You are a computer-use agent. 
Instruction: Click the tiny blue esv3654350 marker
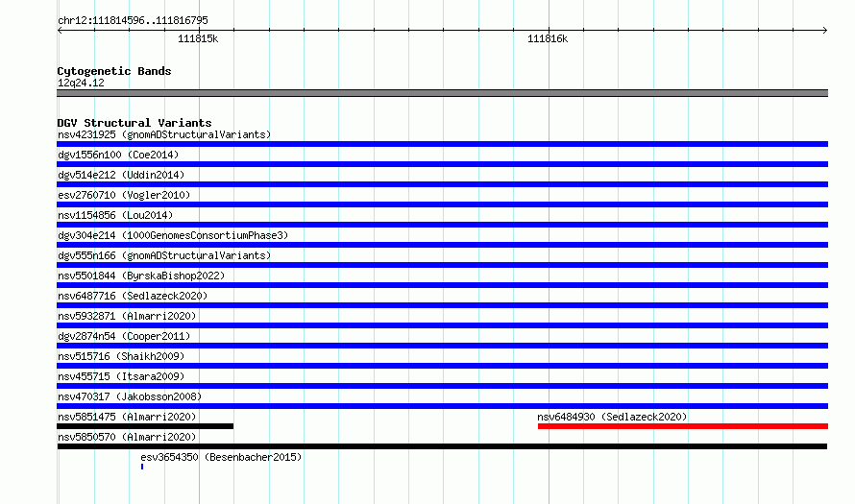142,467
